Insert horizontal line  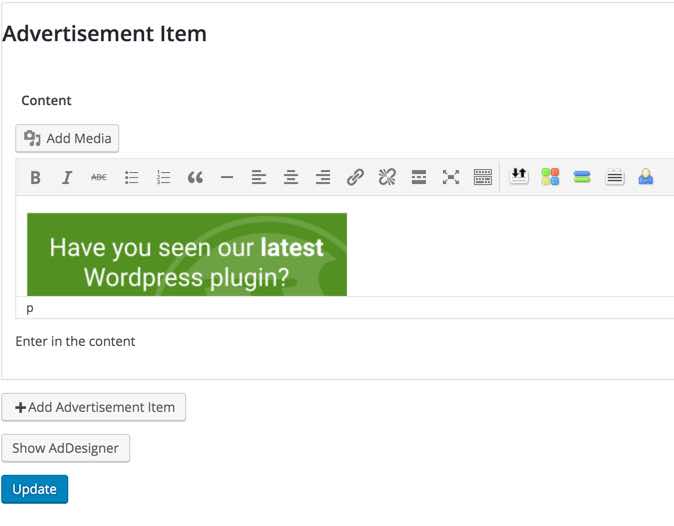pyautogui.click(x=227, y=177)
